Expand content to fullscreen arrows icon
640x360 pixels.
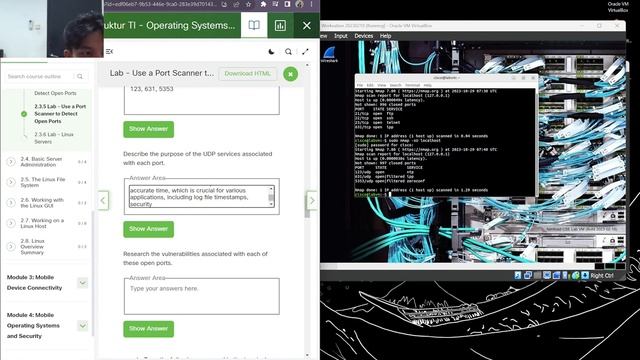point(305,51)
